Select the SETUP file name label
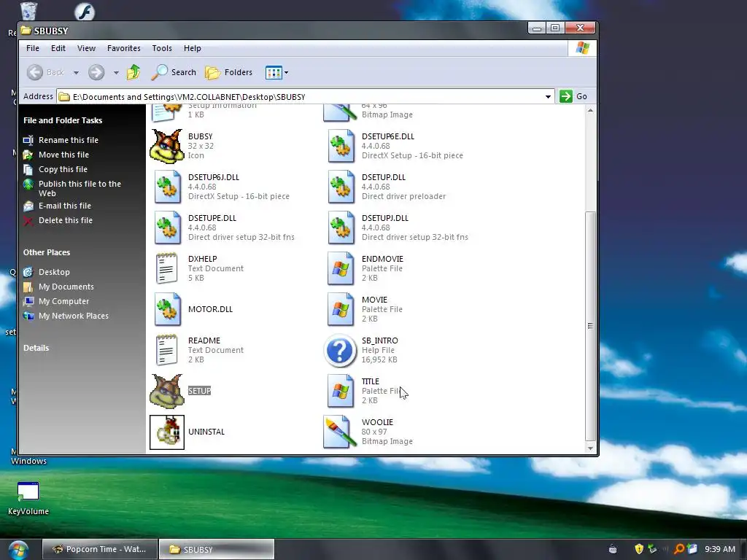The width and height of the screenshot is (747, 560). click(x=199, y=391)
